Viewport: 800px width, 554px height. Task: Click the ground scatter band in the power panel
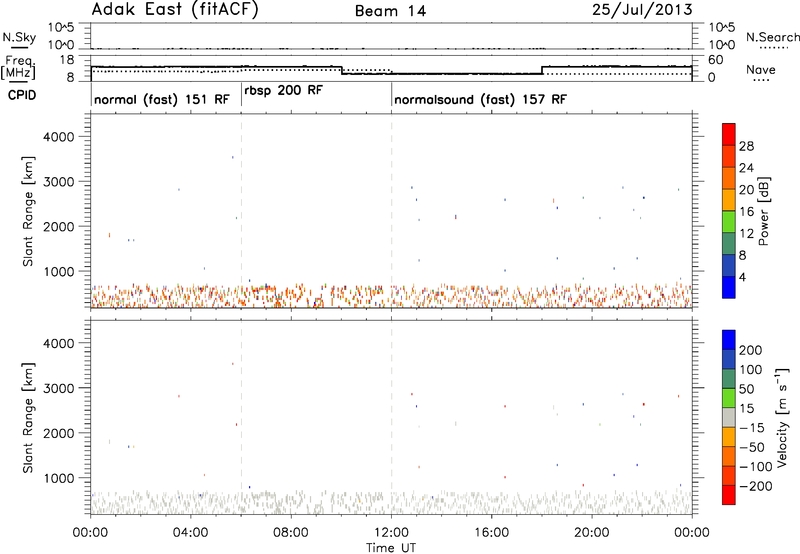[391, 296]
